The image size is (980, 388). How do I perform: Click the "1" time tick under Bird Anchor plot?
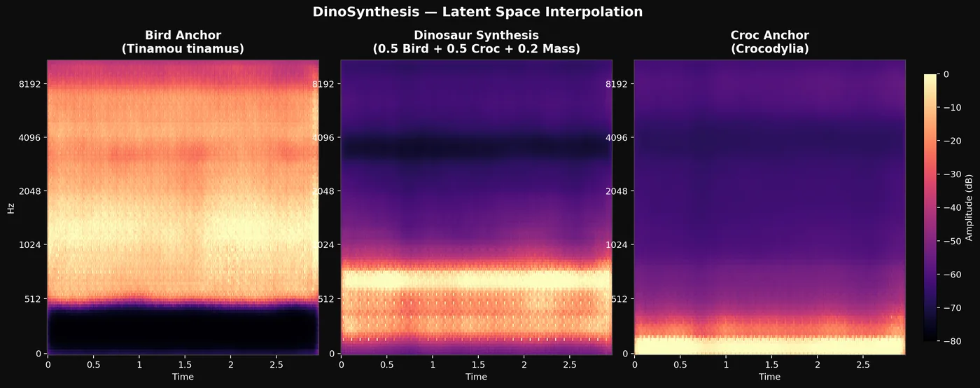(x=139, y=365)
